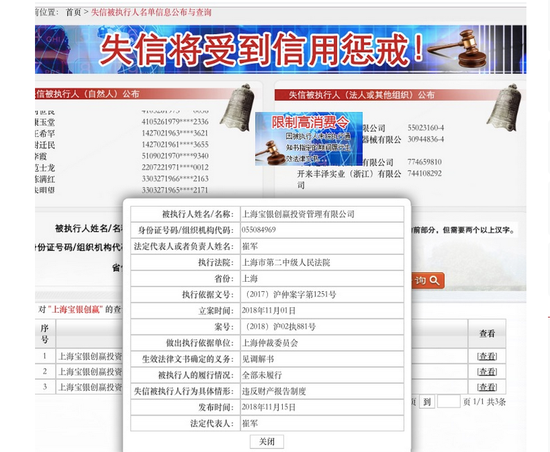
Task: Click the magnifier icon on search button
Action: click(434, 281)
